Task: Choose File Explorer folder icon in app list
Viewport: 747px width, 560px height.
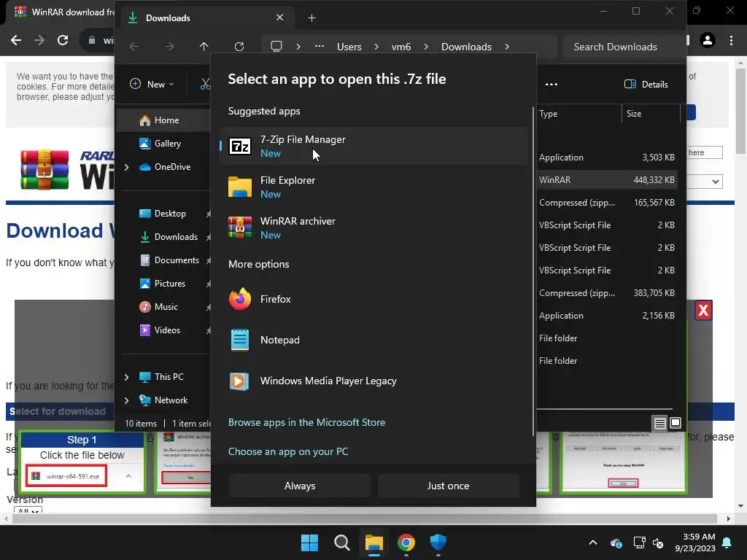Action: point(240,187)
